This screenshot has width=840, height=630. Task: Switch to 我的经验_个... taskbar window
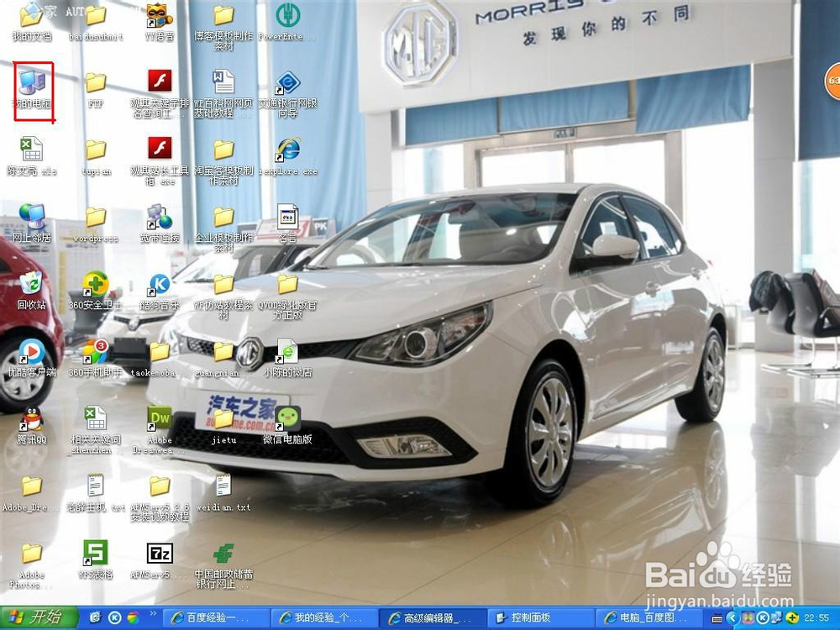tap(324, 618)
